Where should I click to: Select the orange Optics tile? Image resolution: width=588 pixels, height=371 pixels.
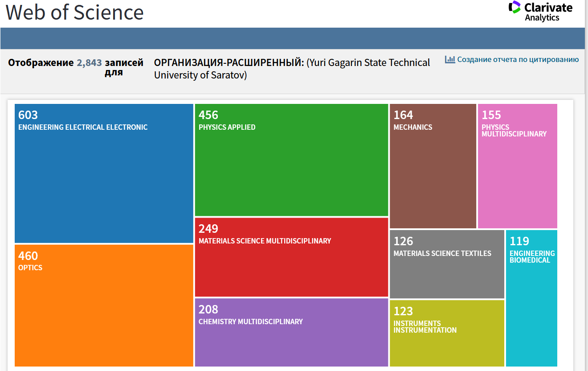tap(104, 305)
